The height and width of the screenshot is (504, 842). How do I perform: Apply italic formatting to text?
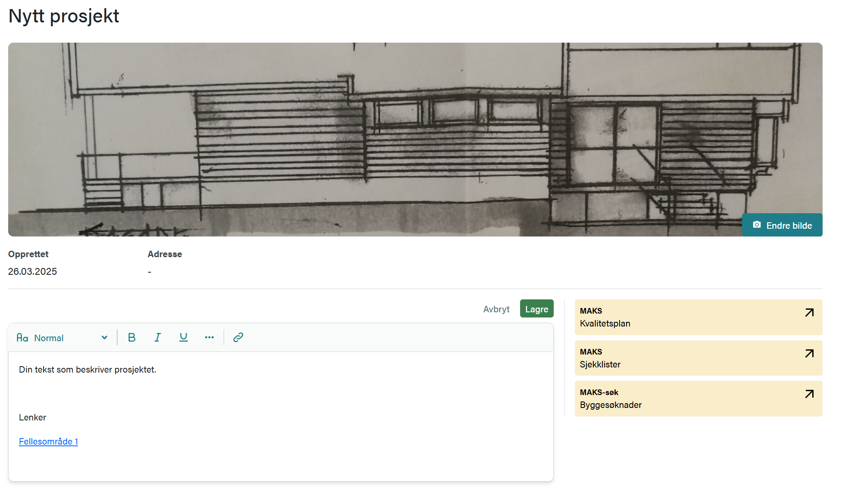158,338
